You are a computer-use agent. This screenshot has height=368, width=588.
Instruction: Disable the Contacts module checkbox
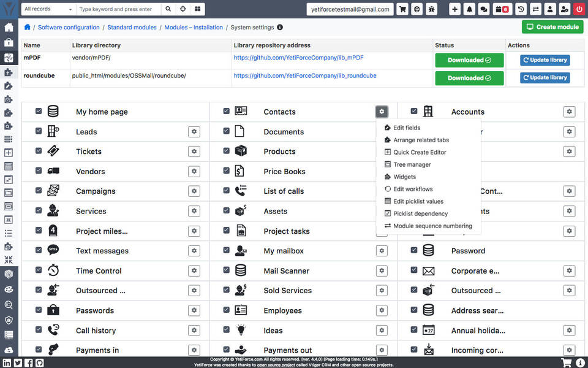(x=226, y=112)
